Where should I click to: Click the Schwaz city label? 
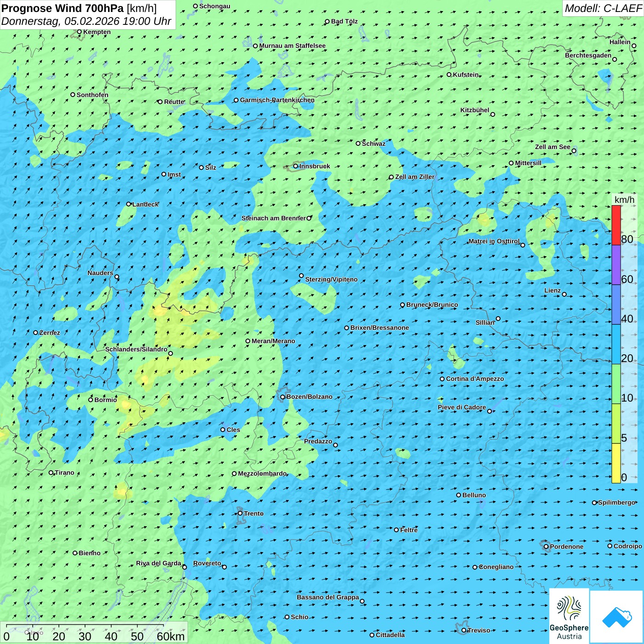(x=374, y=144)
